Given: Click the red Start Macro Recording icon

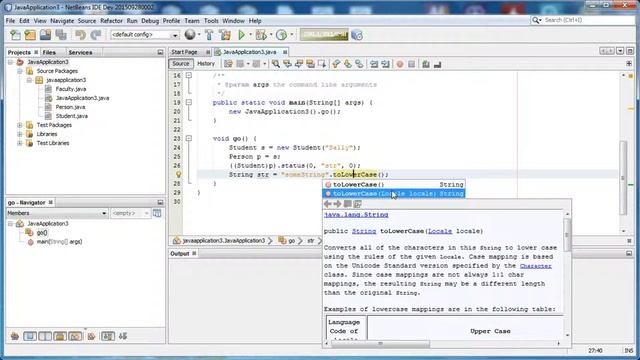Looking at the screenshot, I should click(x=400, y=64).
